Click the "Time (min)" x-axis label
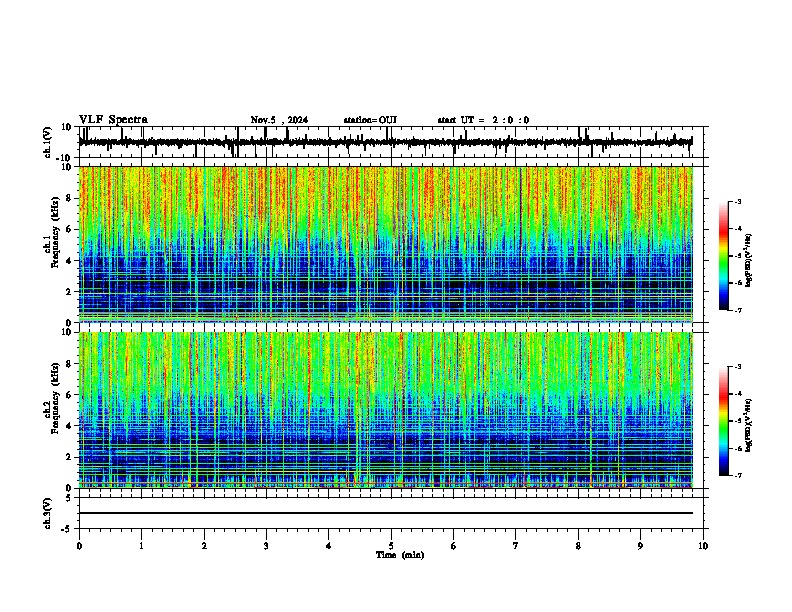The image size is (792, 612). [400, 555]
